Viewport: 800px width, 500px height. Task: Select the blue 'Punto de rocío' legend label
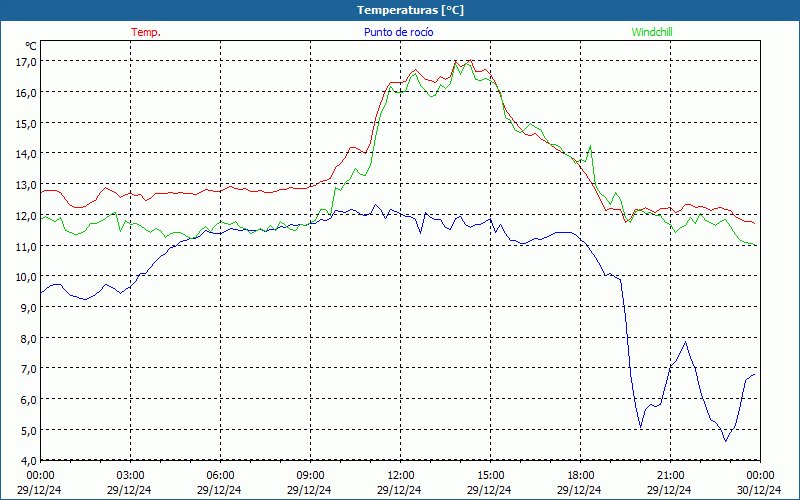[398, 32]
